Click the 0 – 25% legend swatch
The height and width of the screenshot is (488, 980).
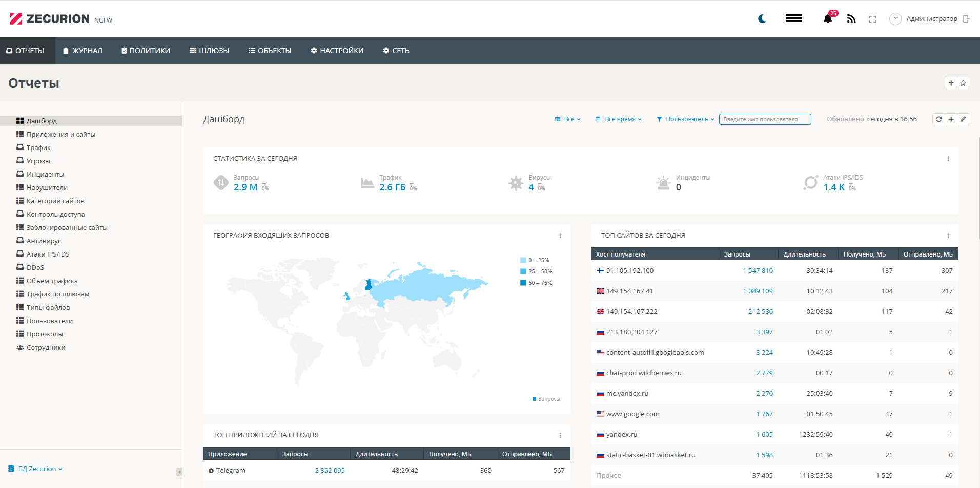coord(523,260)
